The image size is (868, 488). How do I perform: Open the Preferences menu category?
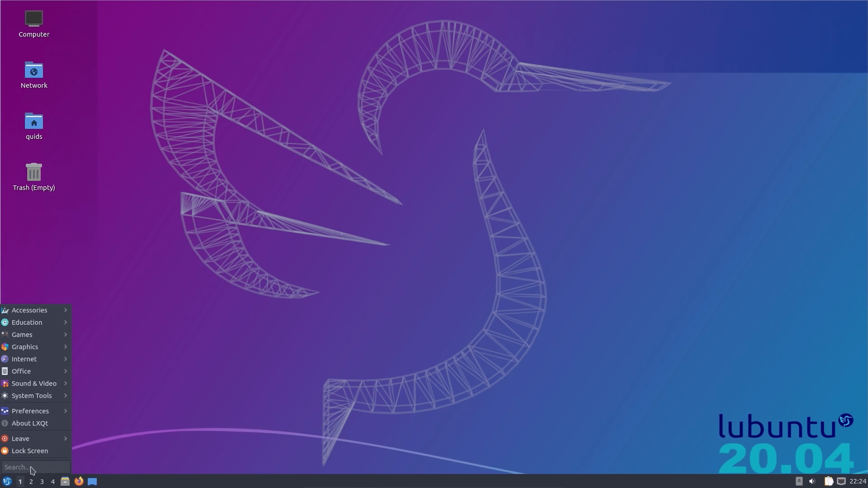pos(36,411)
